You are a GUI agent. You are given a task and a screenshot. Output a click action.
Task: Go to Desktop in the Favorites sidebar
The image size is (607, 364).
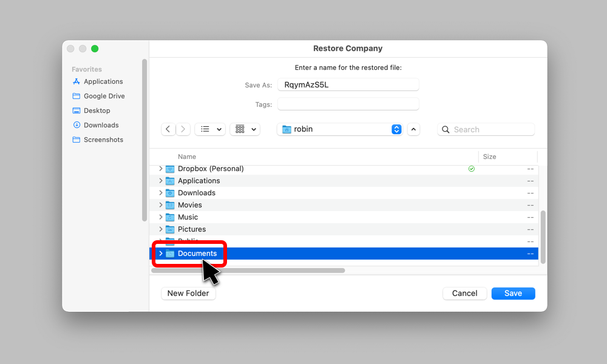click(92, 110)
